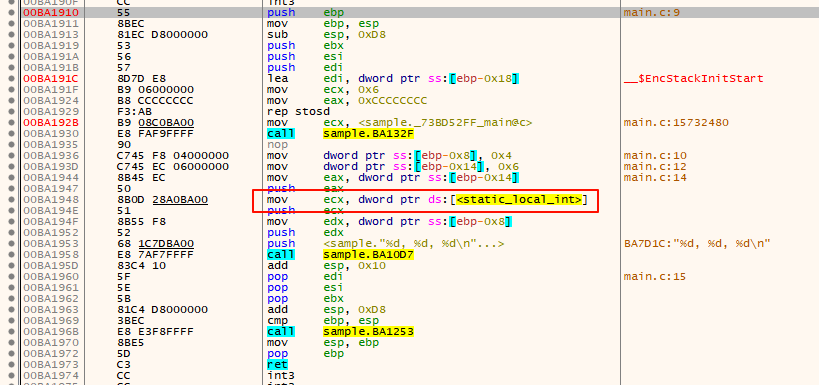Click the 'call sample.BA10D7' instruction
The image size is (819, 385).
tap(341, 254)
